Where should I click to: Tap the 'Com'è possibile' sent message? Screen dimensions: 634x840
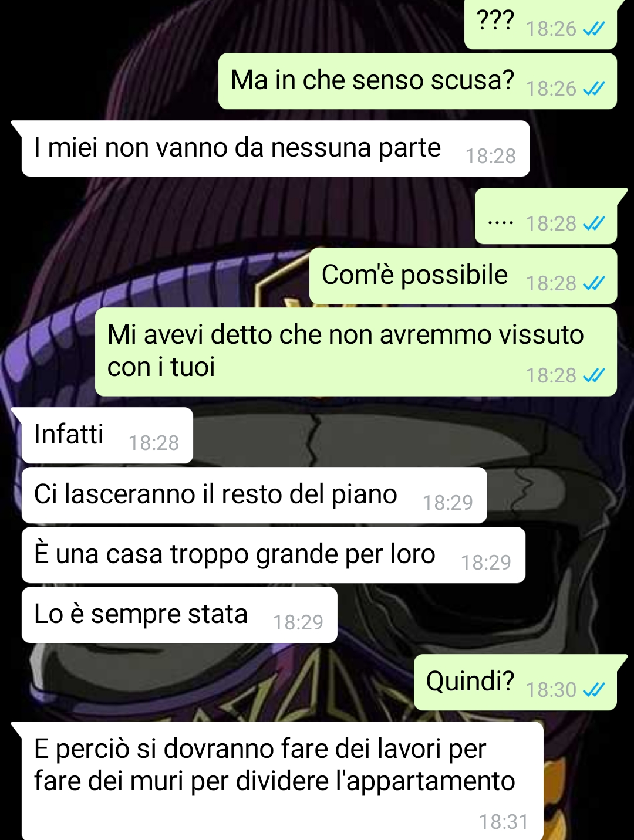point(463,276)
